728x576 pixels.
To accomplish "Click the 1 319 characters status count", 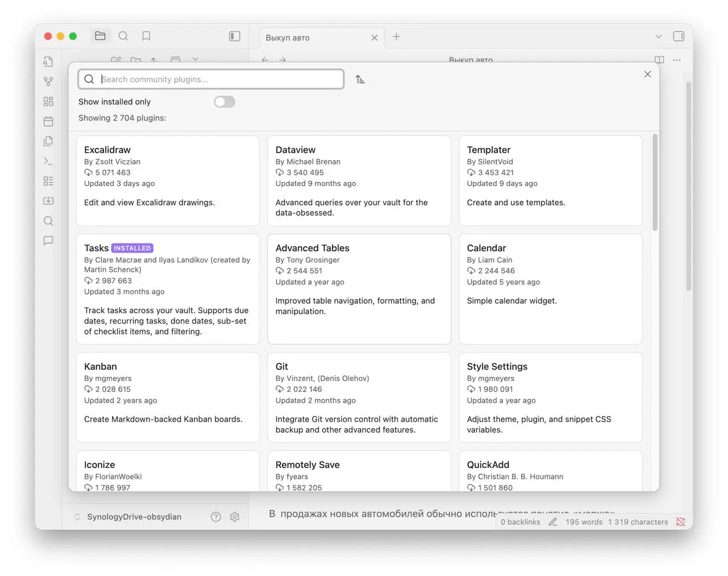I will pos(638,522).
